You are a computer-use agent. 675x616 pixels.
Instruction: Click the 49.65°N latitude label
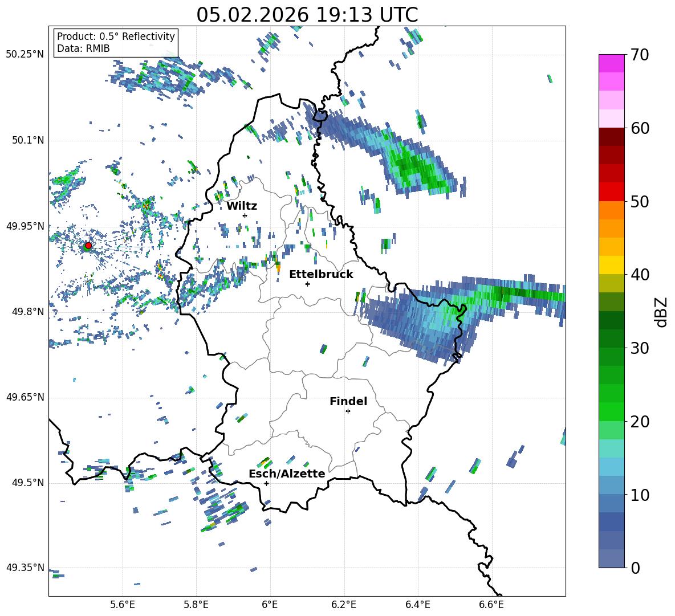[25, 397]
